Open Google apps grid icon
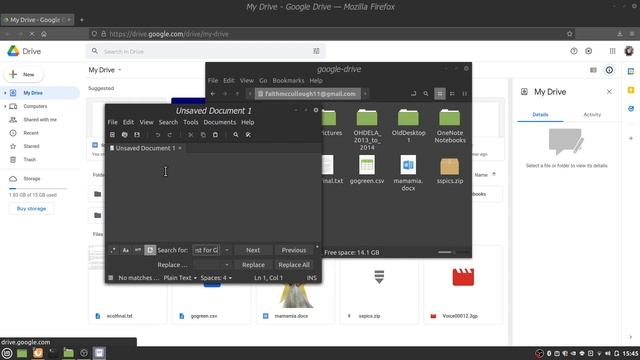The image size is (640, 360). click(612, 51)
